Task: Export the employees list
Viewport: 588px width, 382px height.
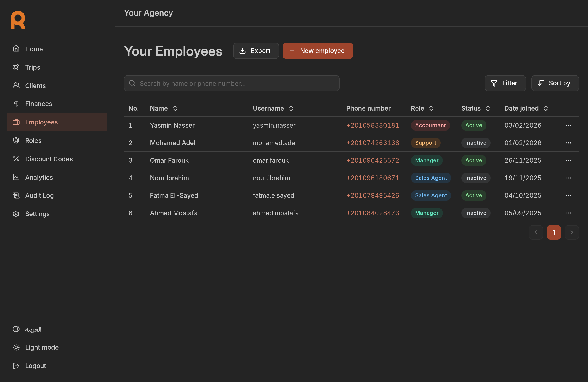Action: [x=256, y=51]
